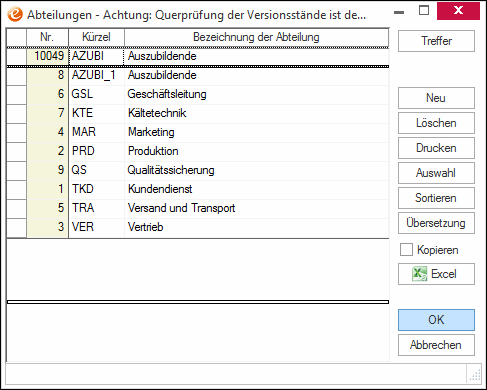The height and width of the screenshot is (390, 487).
Task: Click the Kürzel column header
Action: 96,37
